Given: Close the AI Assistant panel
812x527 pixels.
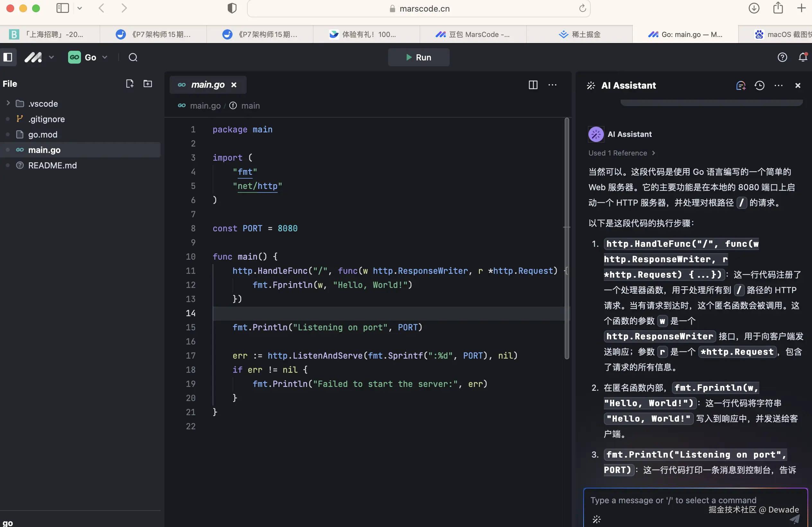Looking at the screenshot, I should (x=798, y=85).
